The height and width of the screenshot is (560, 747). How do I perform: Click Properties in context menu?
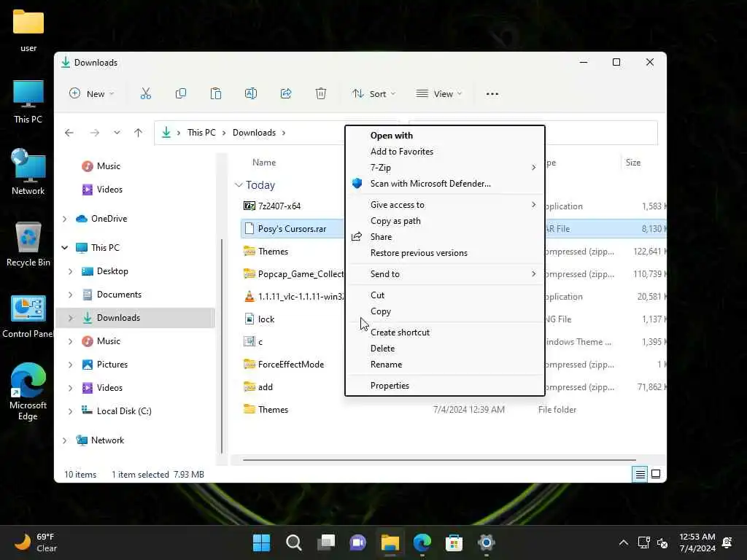point(445,386)
